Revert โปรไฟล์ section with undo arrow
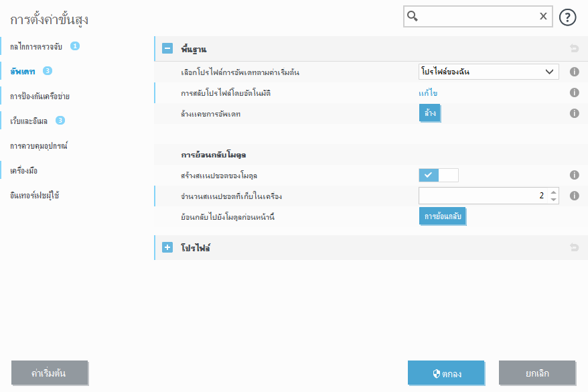The width and height of the screenshot is (588, 392). (x=574, y=247)
